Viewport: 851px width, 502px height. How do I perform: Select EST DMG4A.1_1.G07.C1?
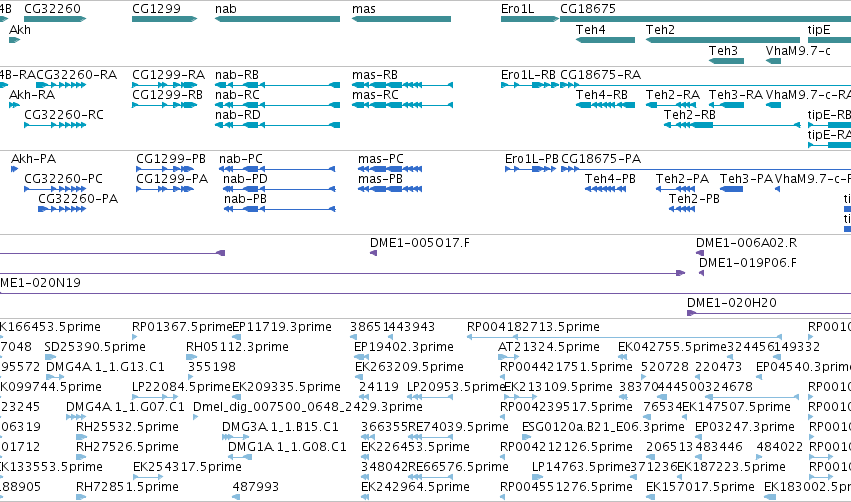125,408
